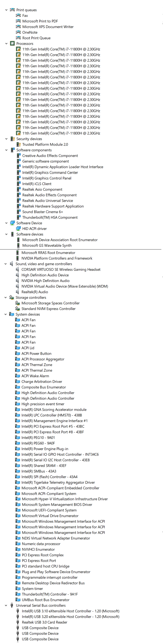Collapse the Storage controllers category

pos(5,298)
